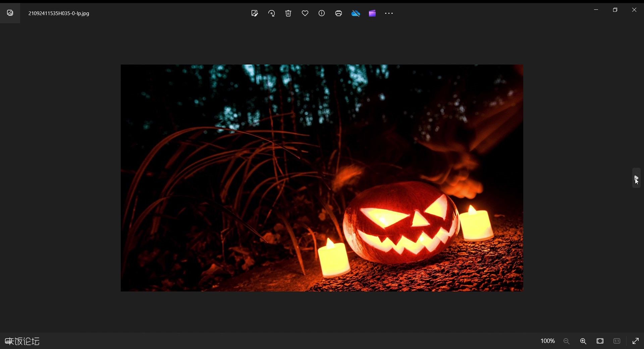Fit image to window
The width and height of the screenshot is (644, 349).
click(x=600, y=341)
